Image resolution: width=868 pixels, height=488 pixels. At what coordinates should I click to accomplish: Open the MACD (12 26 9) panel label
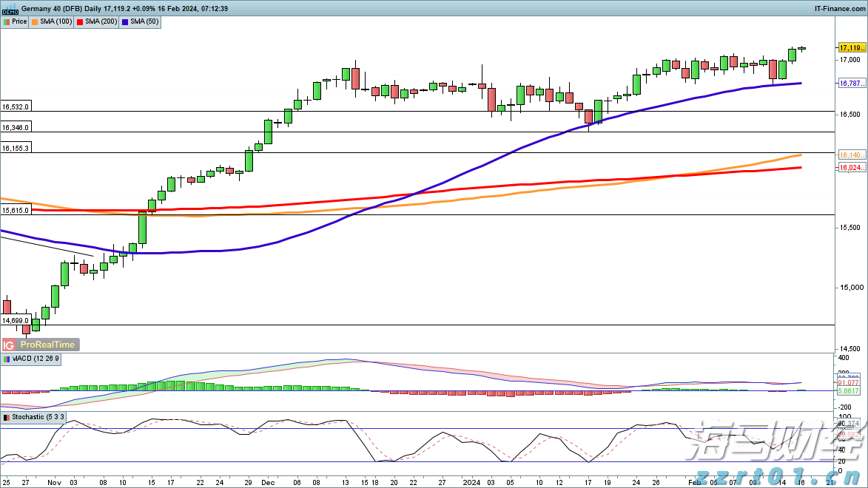(36, 359)
